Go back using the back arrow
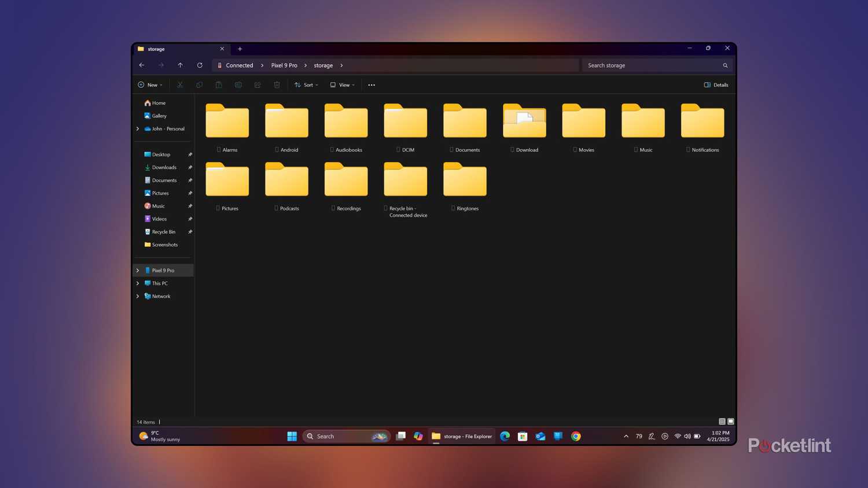Viewport: 868px width, 488px height. [142, 65]
